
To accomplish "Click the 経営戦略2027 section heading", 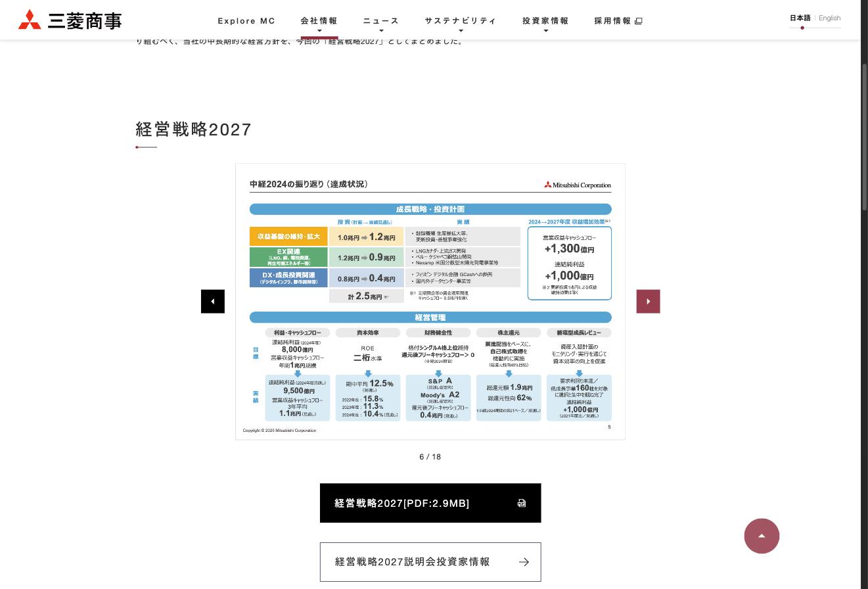I will [194, 130].
